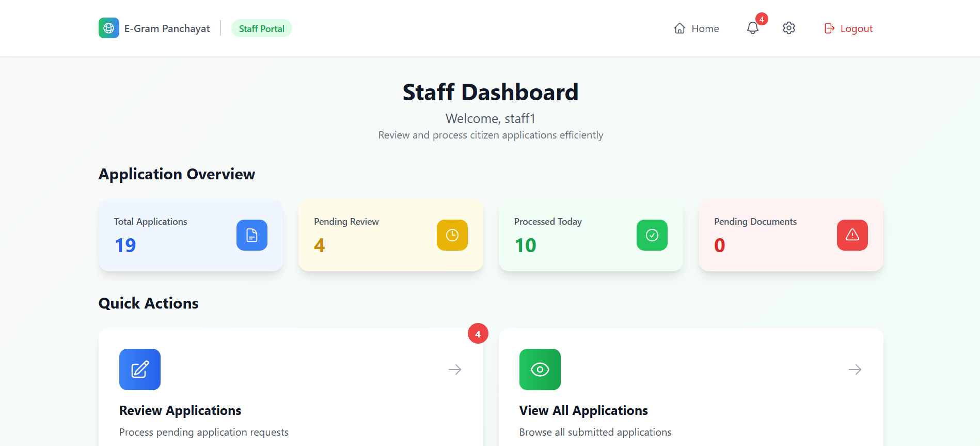The height and width of the screenshot is (446, 980).
Task: Click the Review Applications pencil icon
Action: tap(140, 370)
